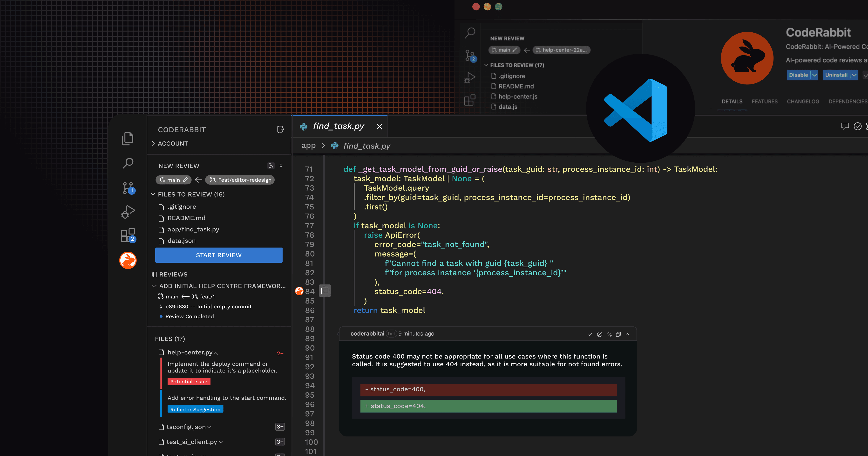The height and width of the screenshot is (456, 868).
Task: Click comment bubble icon on line 84
Action: pyautogui.click(x=325, y=291)
